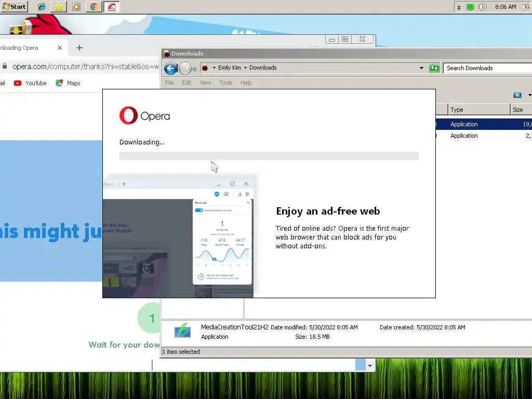The width and height of the screenshot is (532, 399).
Task: Click the 1 item selected status text
Action: (181, 352)
